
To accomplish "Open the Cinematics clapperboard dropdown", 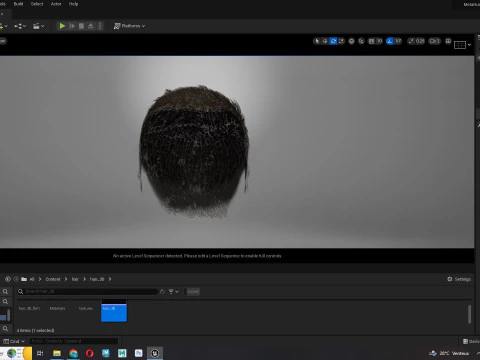I will click(39, 26).
